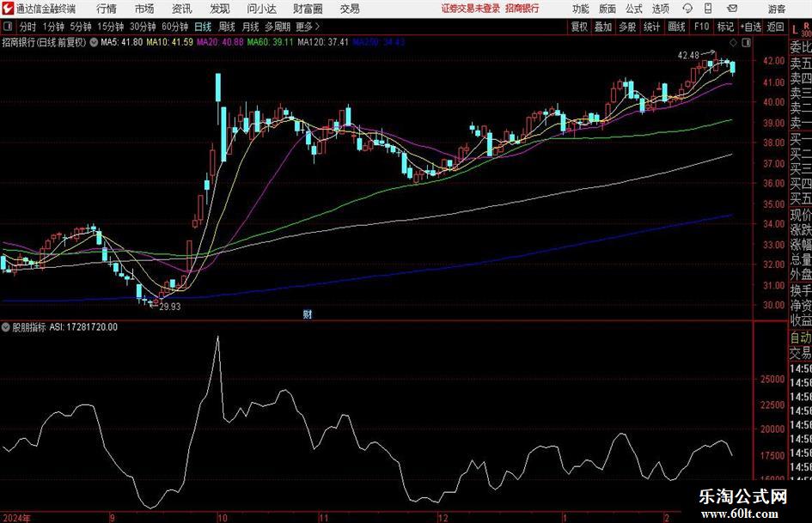Click the MA20: 40.88 label
Screen dimensions: 812x523
point(220,42)
